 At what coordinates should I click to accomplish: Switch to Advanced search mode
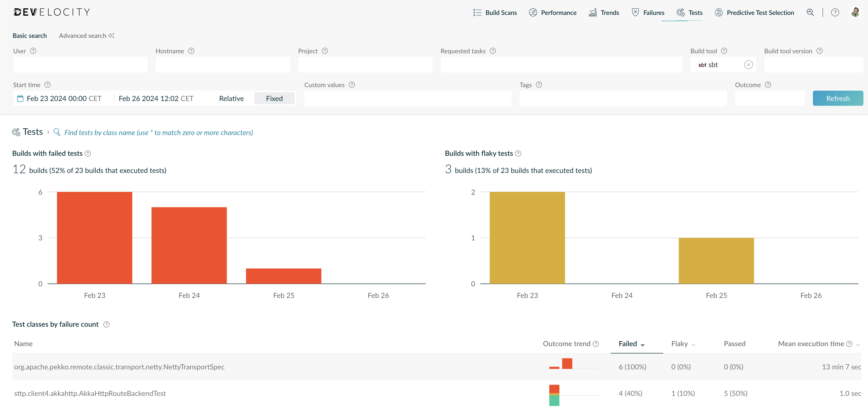pos(87,36)
